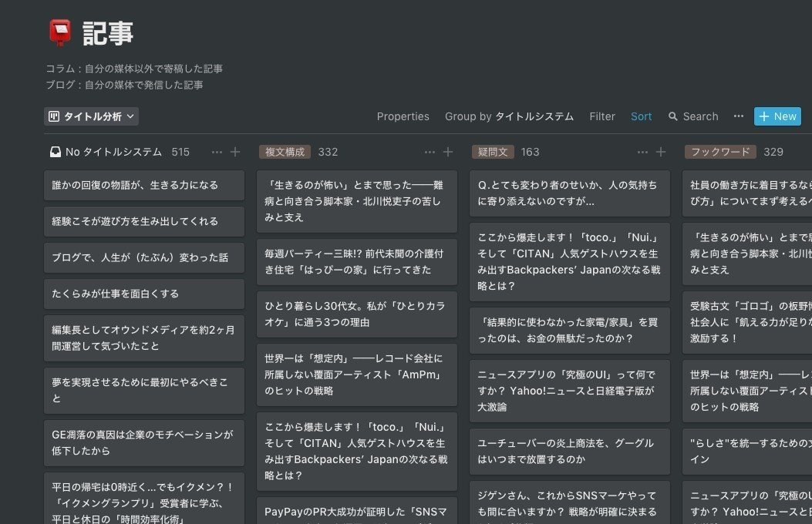Add a card to No タイトルシステム column

pyautogui.click(x=236, y=152)
